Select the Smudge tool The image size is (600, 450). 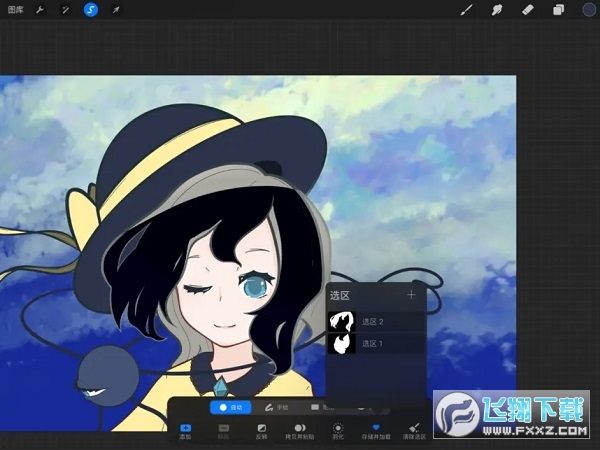[497, 10]
